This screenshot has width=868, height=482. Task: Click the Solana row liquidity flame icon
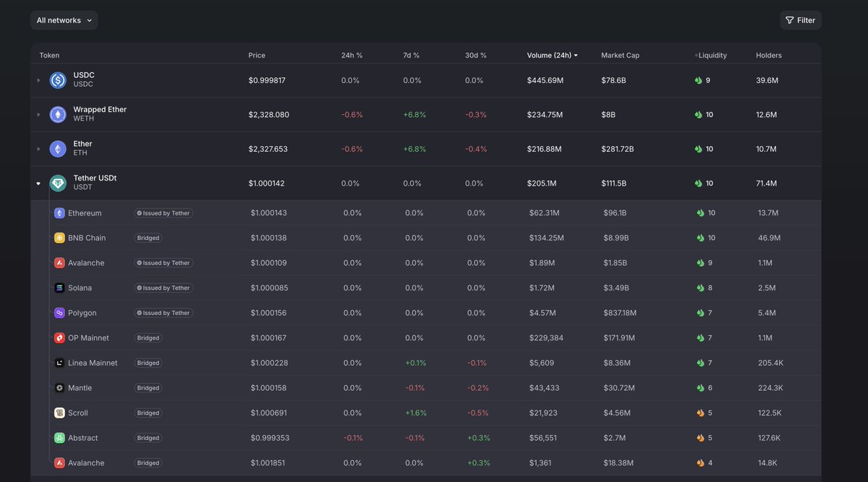pos(700,288)
